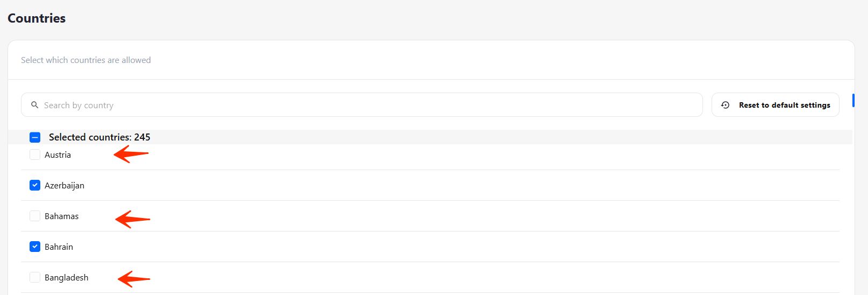Screen dimensions: 868x295
Task: Click the Azerbaijan country label
Action: tap(64, 186)
